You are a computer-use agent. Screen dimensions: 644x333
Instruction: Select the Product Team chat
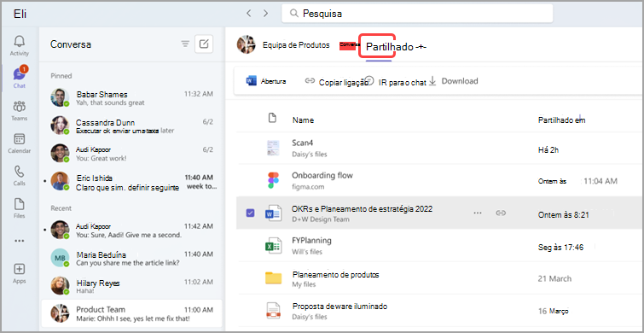(132, 313)
